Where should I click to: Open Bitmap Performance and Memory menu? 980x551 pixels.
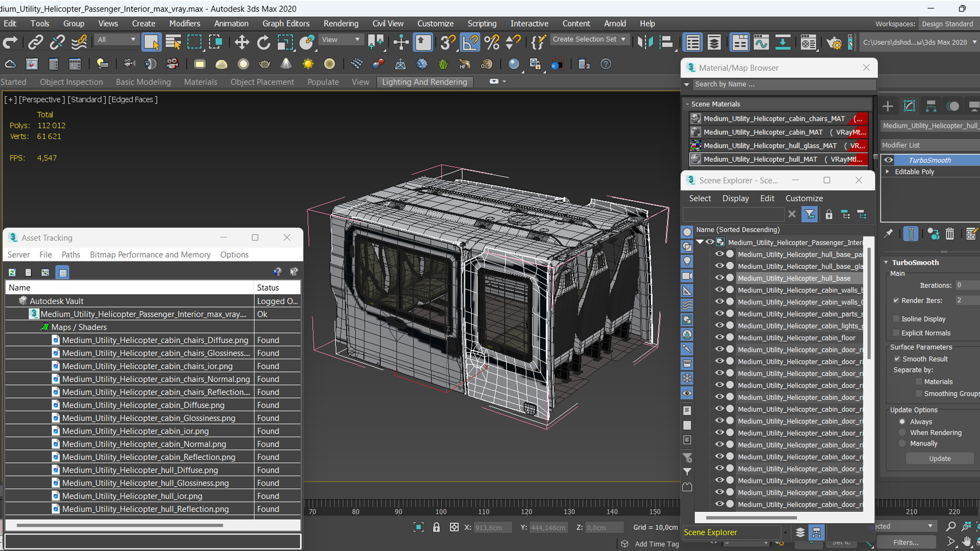click(150, 255)
